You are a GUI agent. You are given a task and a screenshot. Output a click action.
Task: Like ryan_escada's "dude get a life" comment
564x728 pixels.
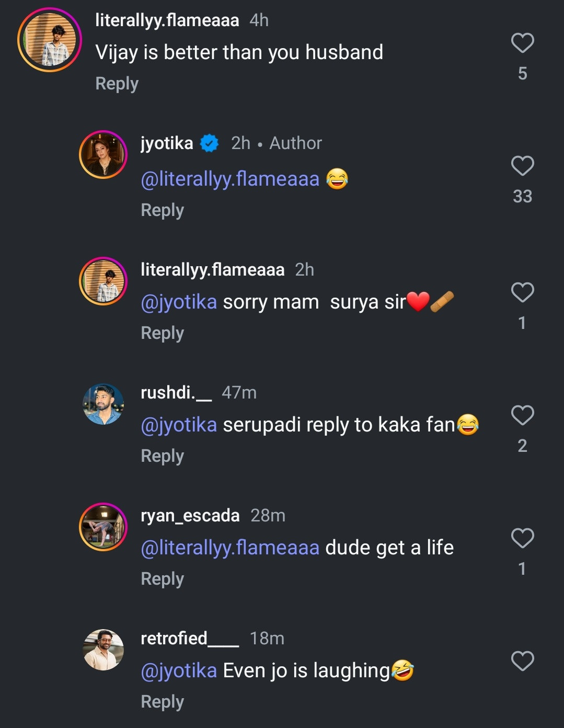[x=522, y=538]
